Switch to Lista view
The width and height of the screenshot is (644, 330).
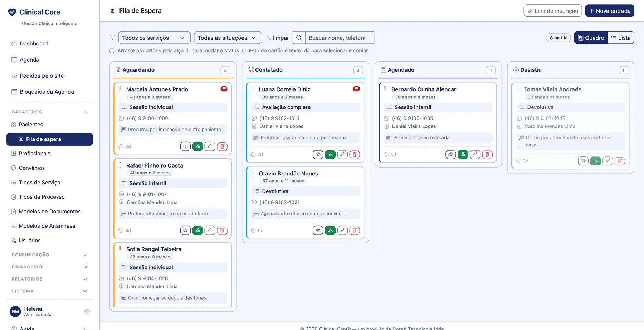(621, 38)
